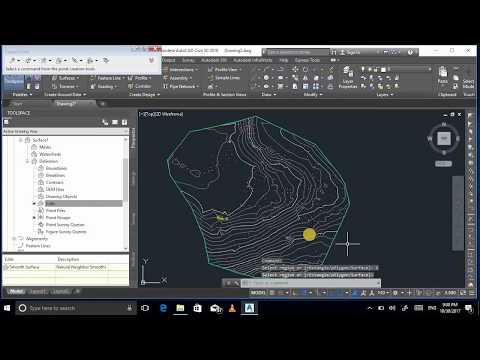
Task: Switch to the Drawing2 document tab
Action: [x=66, y=104]
